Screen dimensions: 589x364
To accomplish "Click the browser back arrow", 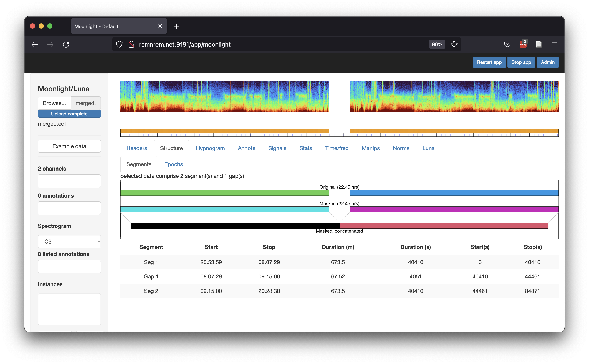I will click(x=35, y=44).
